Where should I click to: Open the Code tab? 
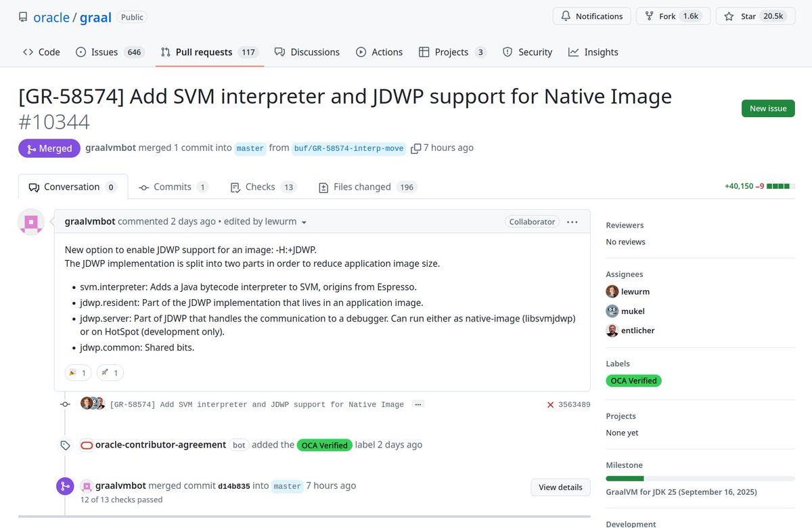point(41,52)
